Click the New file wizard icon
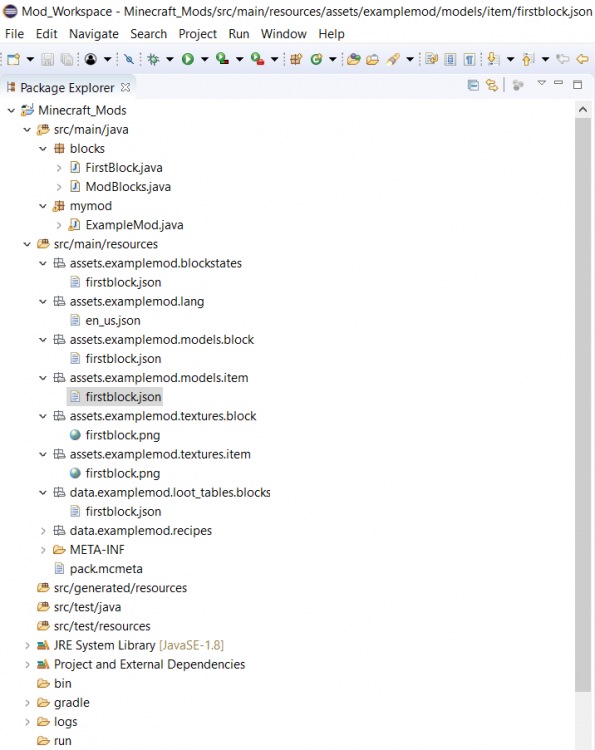 [13, 59]
